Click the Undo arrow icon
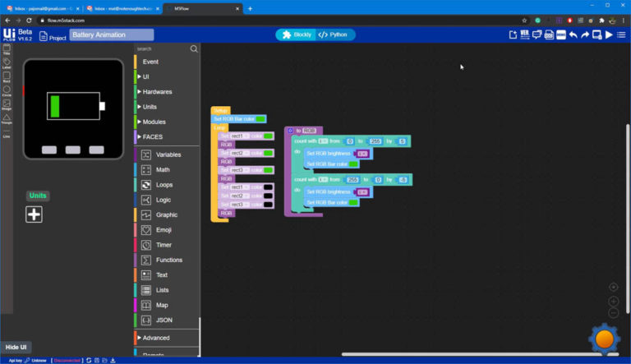The image size is (631, 364). tap(573, 35)
